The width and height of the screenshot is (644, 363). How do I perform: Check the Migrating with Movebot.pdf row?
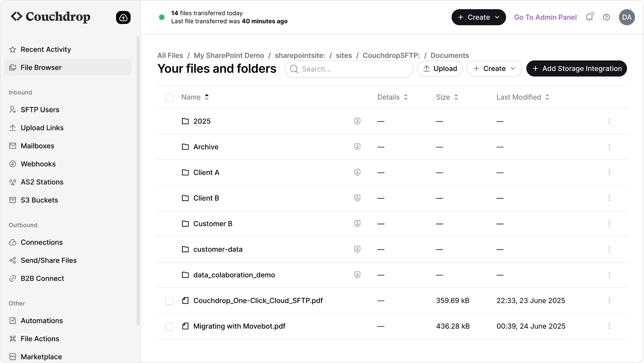[x=169, y=326]
